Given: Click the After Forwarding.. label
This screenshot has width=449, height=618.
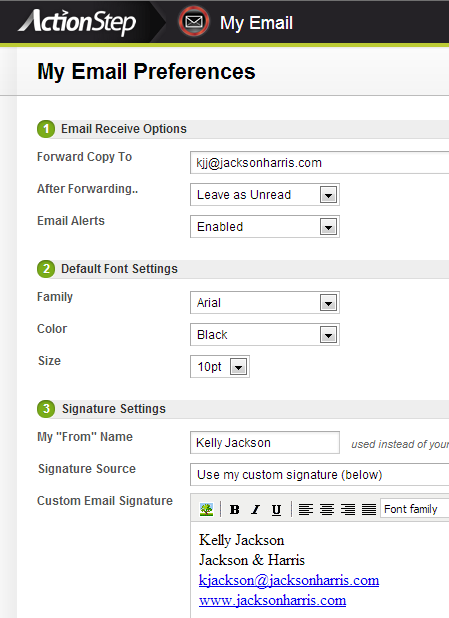Looking at the screenshot, I should click(88, 189).
